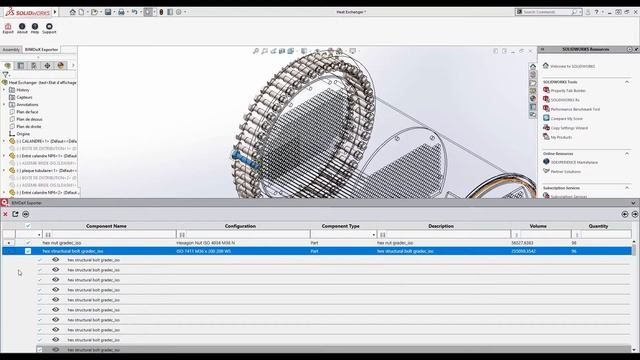Open the Options gear icon in toolbar

point(179,12)
